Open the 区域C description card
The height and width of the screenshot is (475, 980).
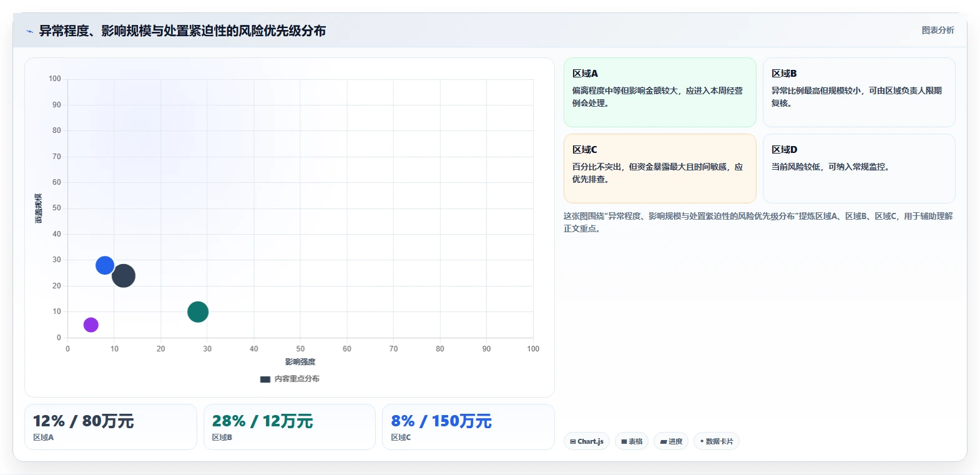point(660,169)
